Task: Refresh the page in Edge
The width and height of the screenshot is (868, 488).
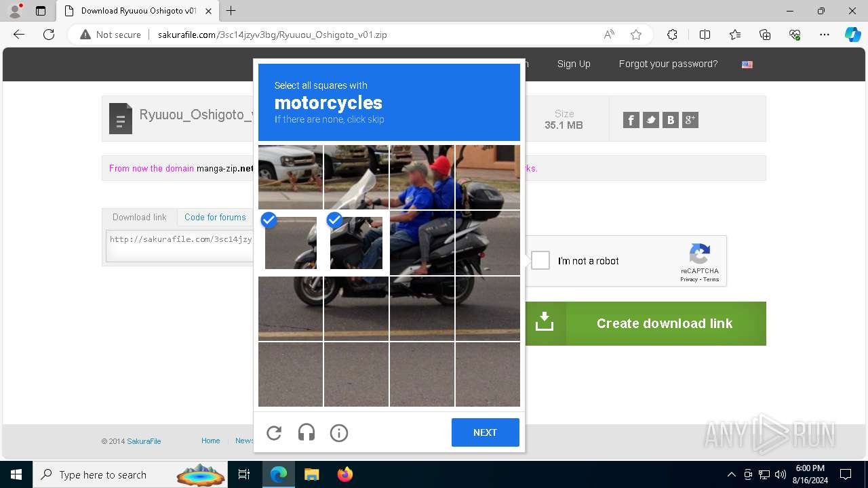Action: click(49, 35)
